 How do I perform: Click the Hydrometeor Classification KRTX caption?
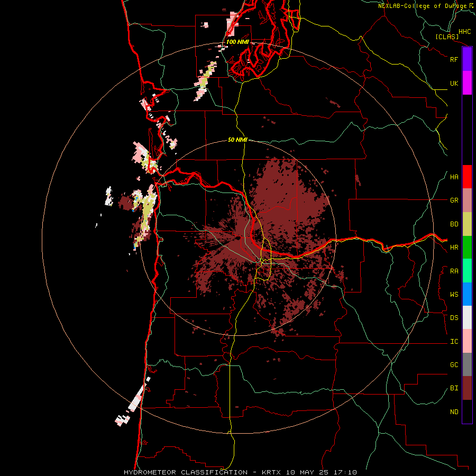pos(240,472)
